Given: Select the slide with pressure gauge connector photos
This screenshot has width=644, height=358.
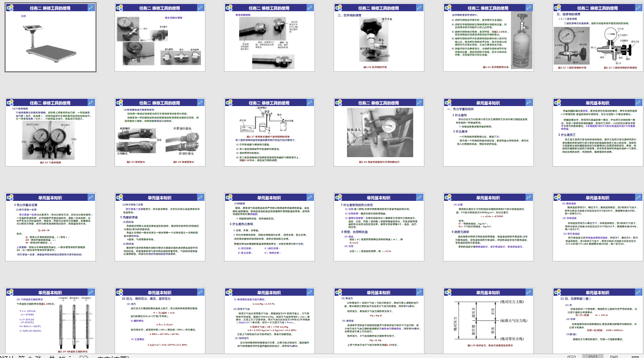Looking at the screenshot, I should 160,38.
